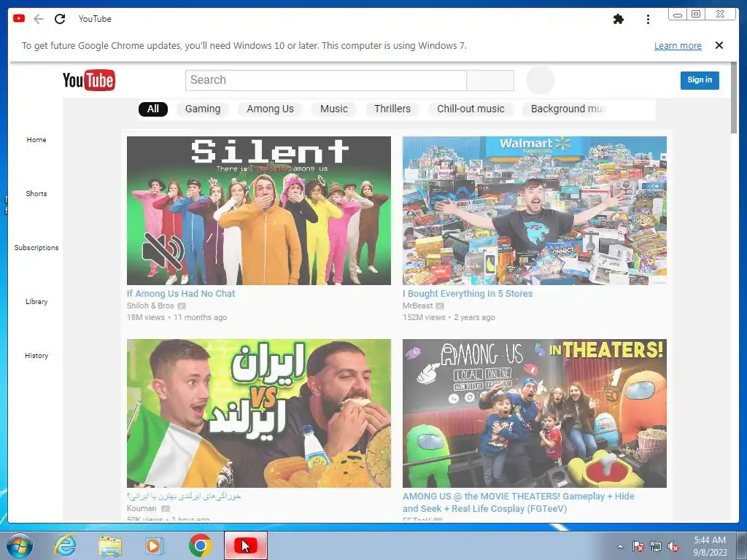This screenshot has width=747, height=560.
Task: Select the All filter chip
Action: 153,109
